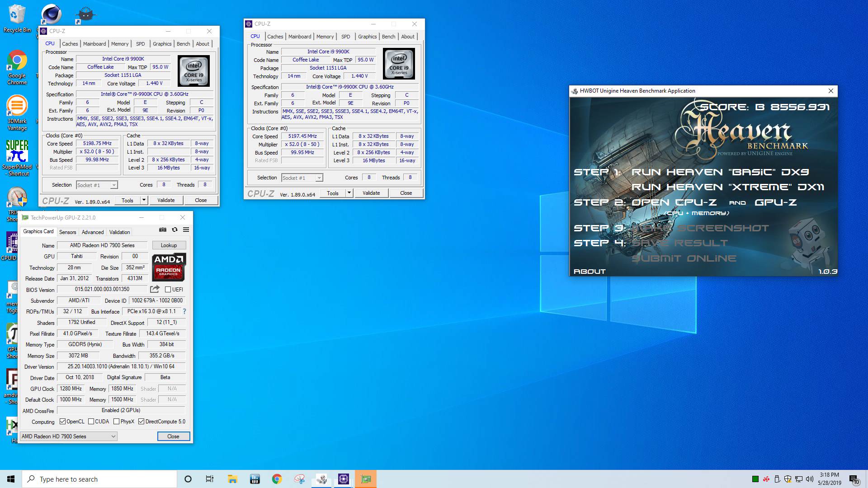Toggle the CUDA checkbox
The image size is (868, 488).
click(91, 422)
